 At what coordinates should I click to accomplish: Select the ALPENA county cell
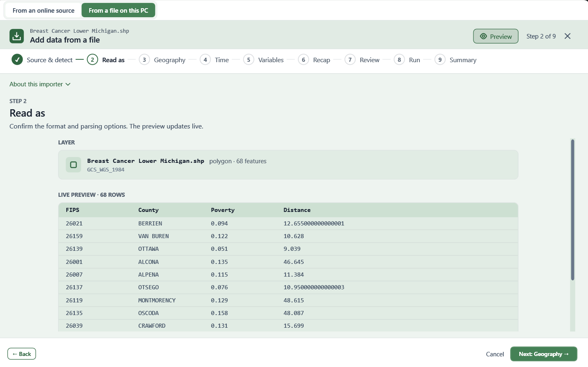coord(149,275)
